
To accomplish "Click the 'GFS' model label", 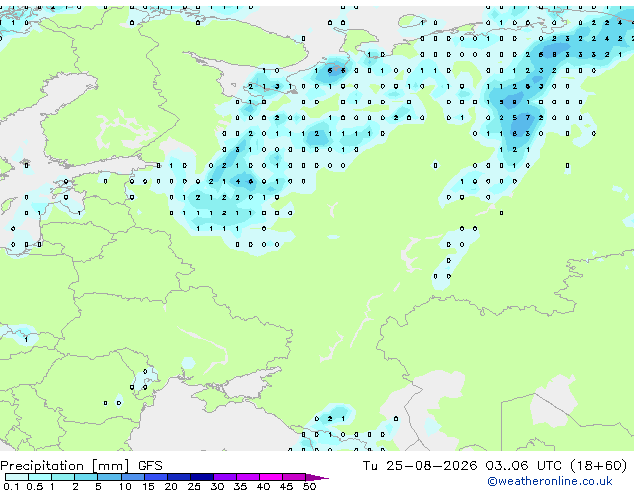I will tap(150, 466).
